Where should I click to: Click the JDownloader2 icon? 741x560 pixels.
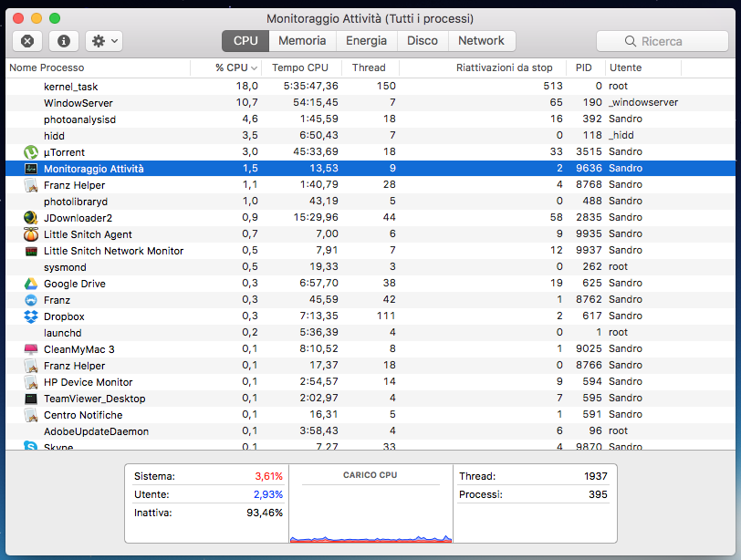[31, 218]
